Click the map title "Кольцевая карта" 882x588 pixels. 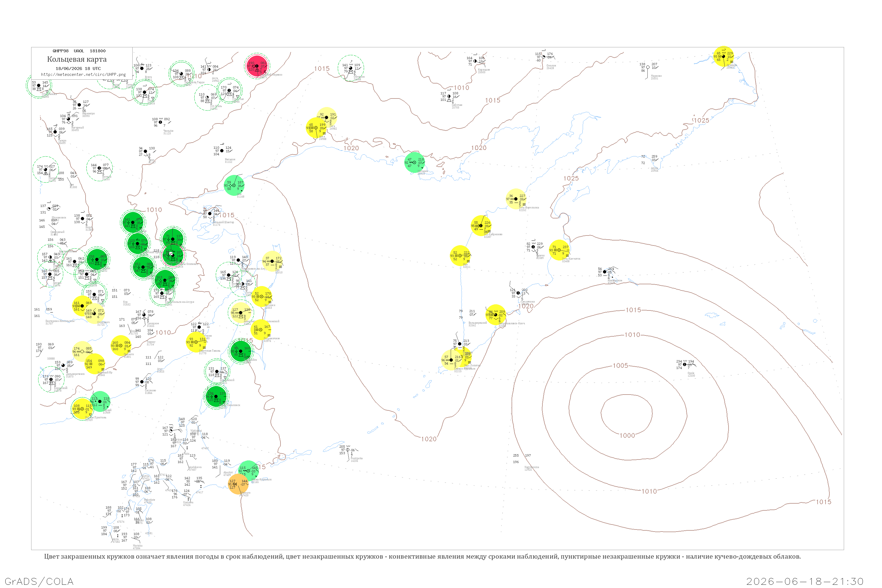77,59
